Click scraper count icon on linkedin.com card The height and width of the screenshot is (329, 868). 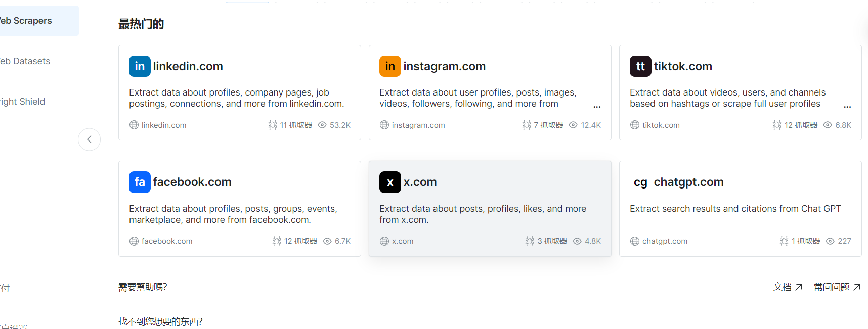click(273, 125)
